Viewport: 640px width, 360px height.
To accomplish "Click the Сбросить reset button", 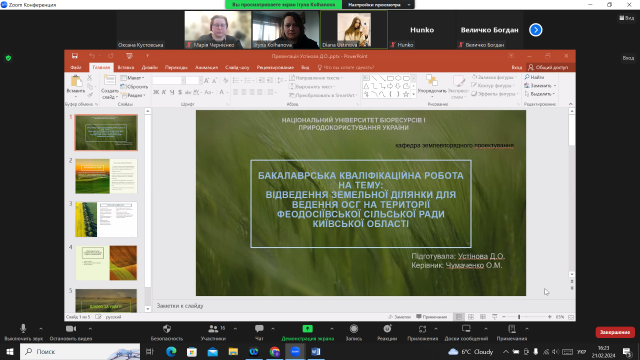I will [134, 87].
